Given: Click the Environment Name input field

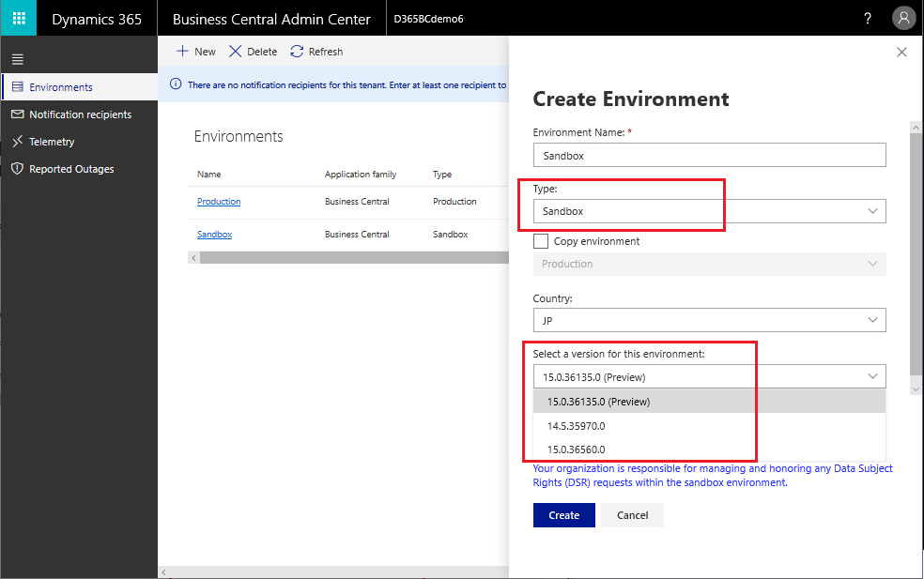Looking at the screenshot, I should click(710, 156).
